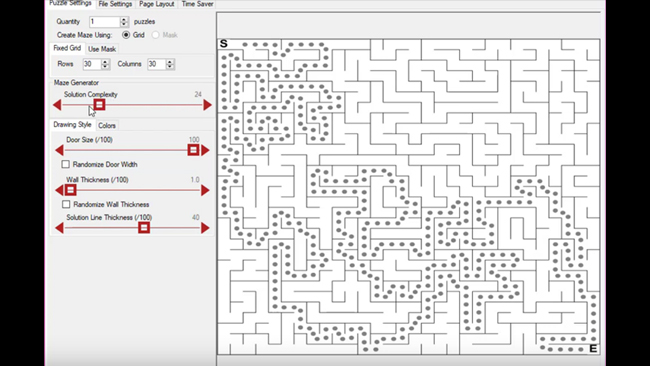Enable Randomize Wall Thickness checkbox
This screenshot has width=650, height=366.
coord(66,204)
